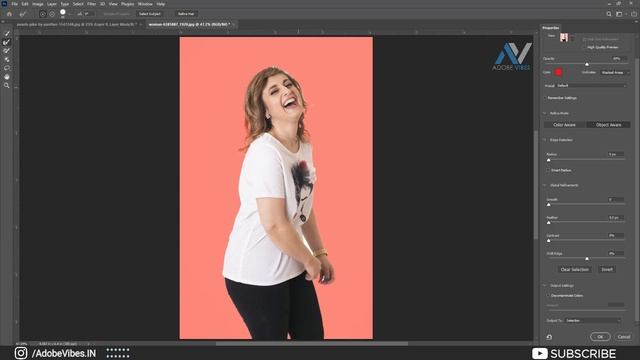Viewport: 640px width, 360px height.
Task: Click the Cancel button
Action: (624, 337)
